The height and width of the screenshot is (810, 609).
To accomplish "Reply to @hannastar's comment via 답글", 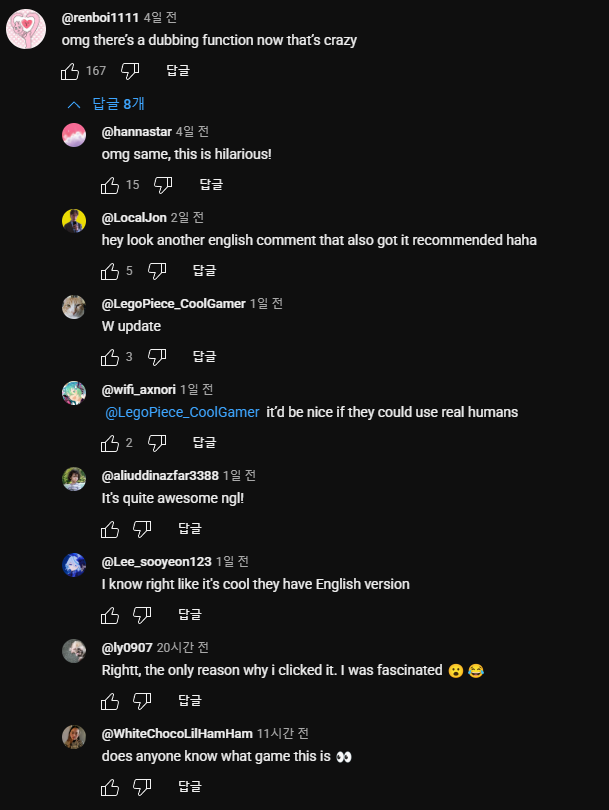I will click(211, 185).
